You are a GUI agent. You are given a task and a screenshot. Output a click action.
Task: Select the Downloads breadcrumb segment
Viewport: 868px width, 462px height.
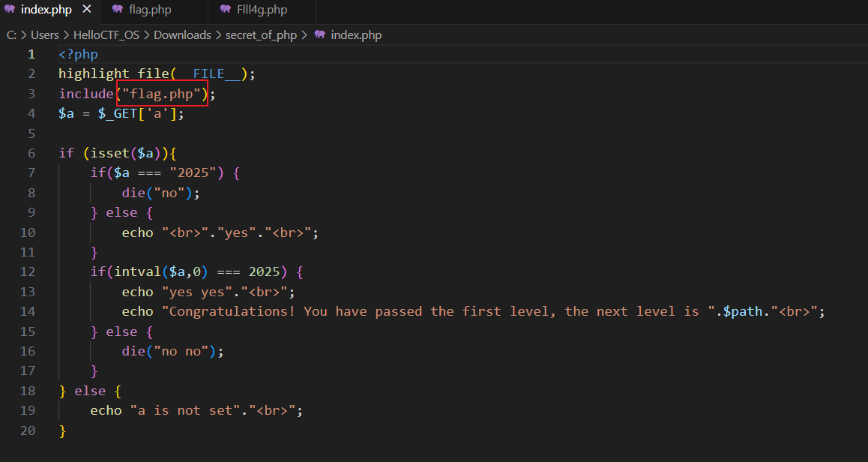tap(182, 35)
